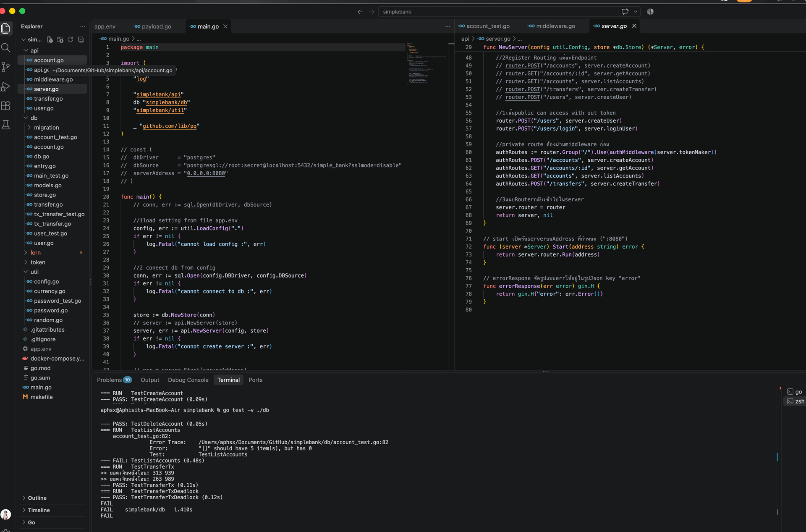Expand the Timeline section
Screen dimensions: 806x532
pos(39,510)
